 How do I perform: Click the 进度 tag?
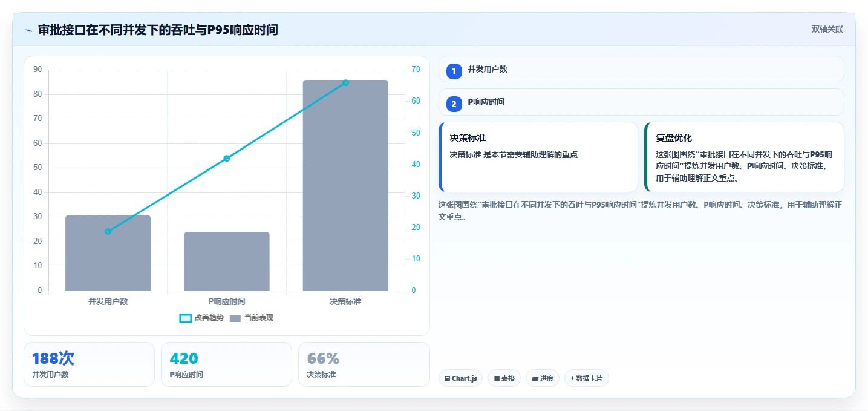point(543,378)
